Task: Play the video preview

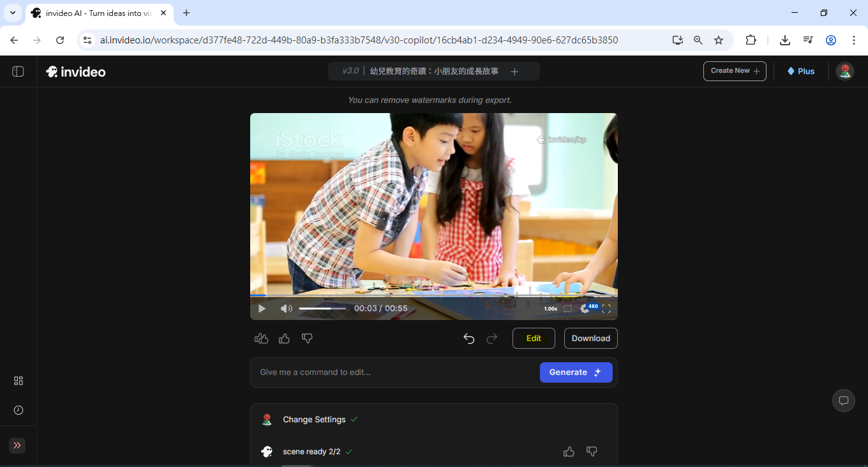Action: click(x=262, y=309)
